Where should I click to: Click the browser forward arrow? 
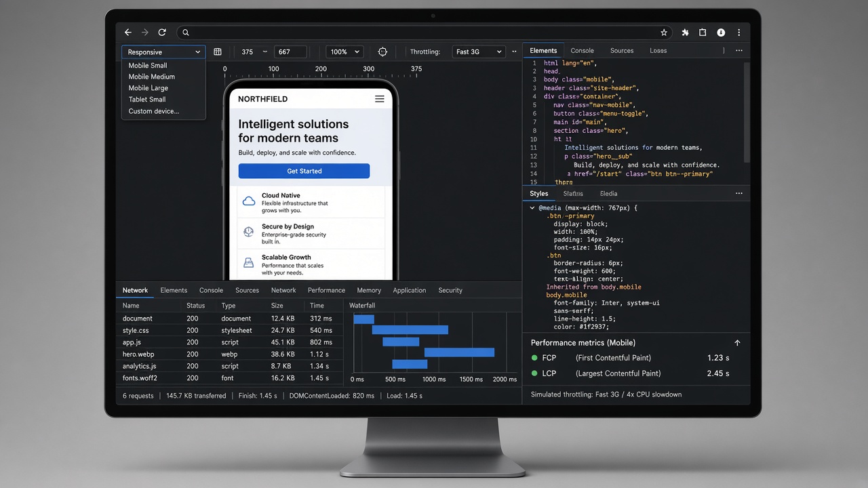click(x=144, y=33)
